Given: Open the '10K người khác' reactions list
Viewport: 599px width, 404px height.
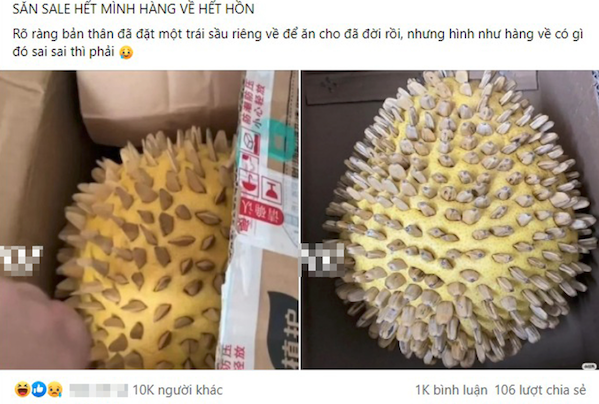Looking at the screenshot, I should pyautogui.click(x=178, y=390).
